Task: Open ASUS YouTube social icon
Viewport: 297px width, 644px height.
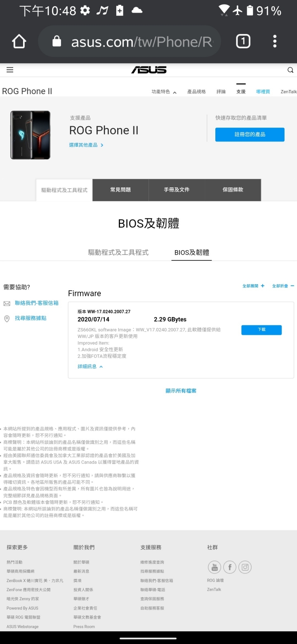Action: pyautogui.click(x=214, y=567)
